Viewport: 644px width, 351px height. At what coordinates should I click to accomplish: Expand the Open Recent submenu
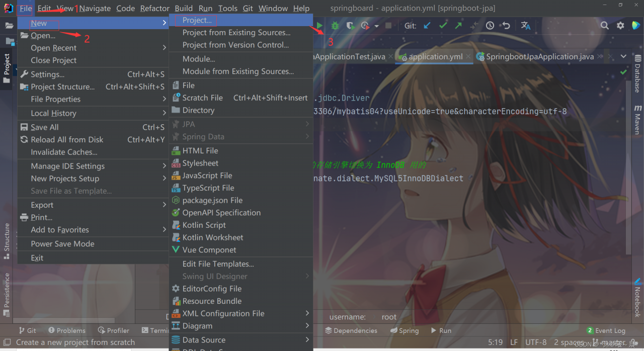click(x=164, y=48)
